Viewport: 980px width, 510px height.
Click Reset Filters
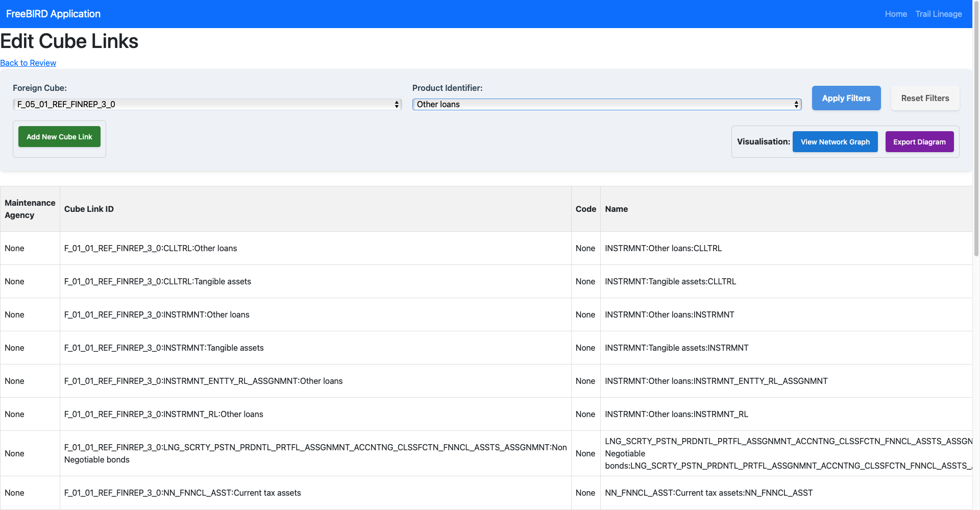(925, 98)
